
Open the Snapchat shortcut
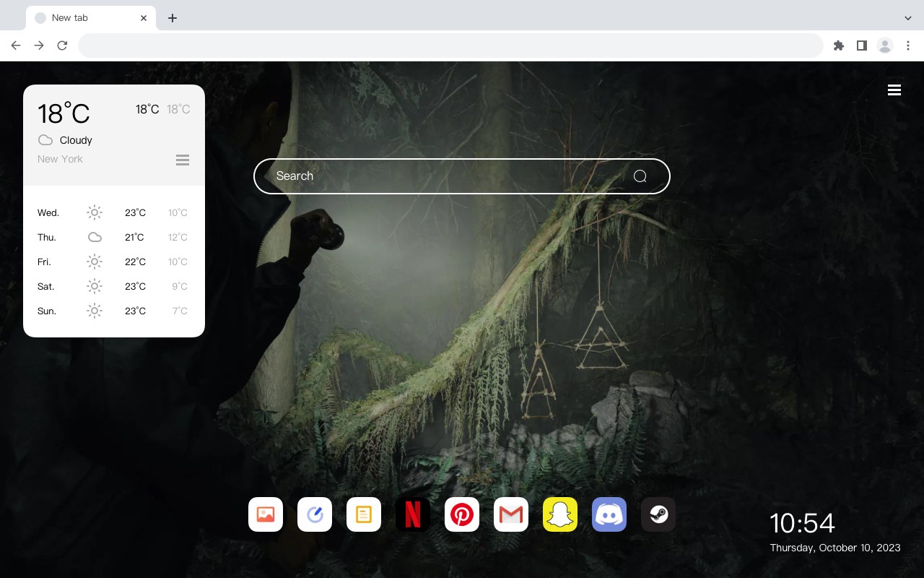click(x=560, y=514)
